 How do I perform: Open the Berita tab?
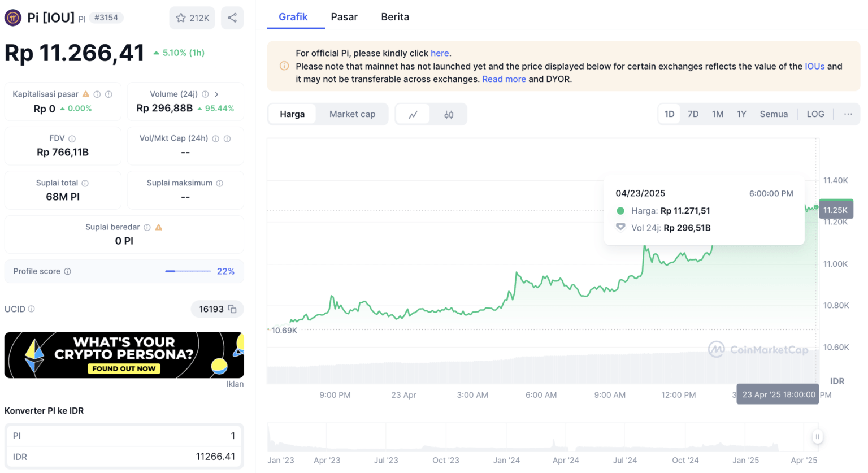coord(395,16)
